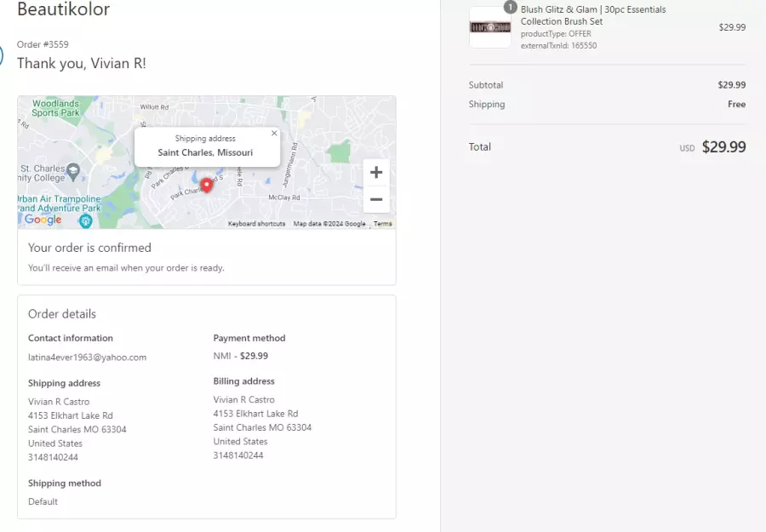Screen dimensions: 766x532
Task: Click the Payment method label
Action: pos(249,338)
